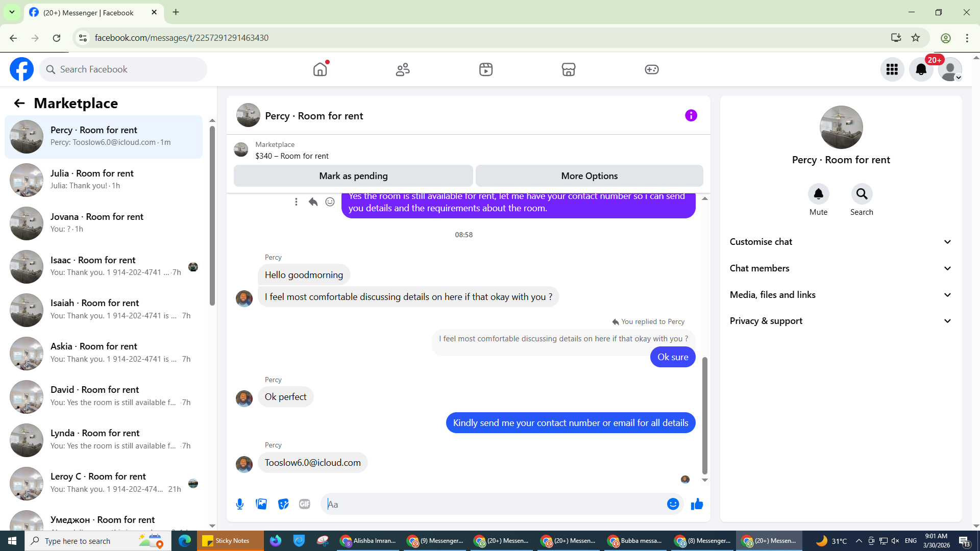Open the attach photo icon
This screenshot has width=980, height=551.
coord(261,504)
